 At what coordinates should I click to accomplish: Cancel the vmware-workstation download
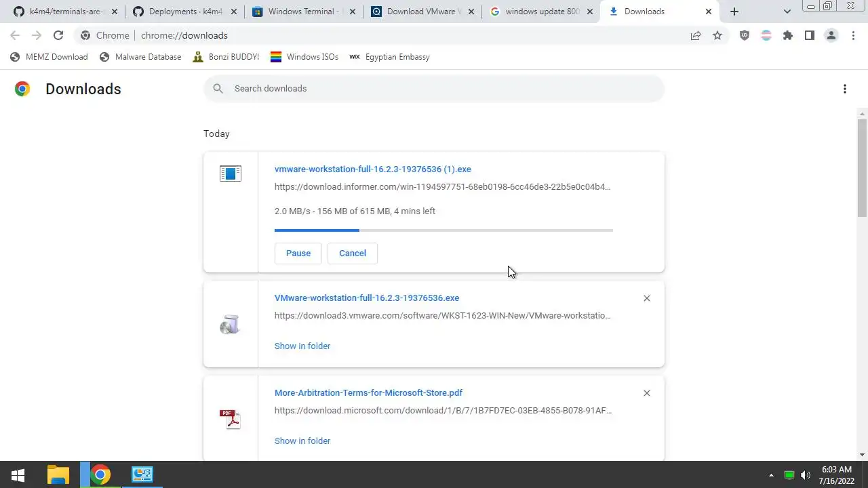tap(353, 253)
